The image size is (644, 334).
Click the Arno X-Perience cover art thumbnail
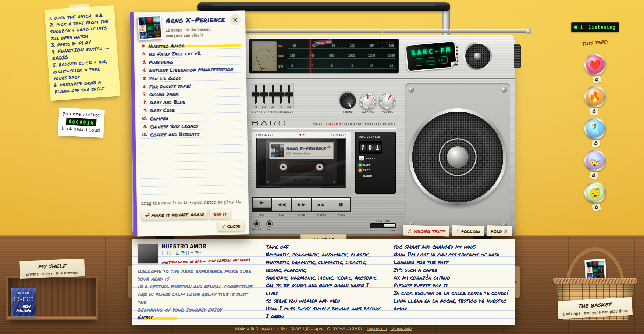tap(150, 28)
